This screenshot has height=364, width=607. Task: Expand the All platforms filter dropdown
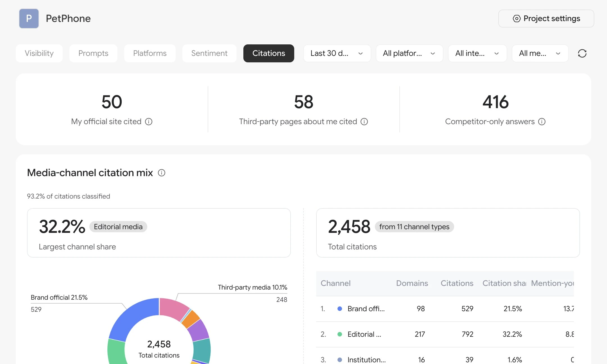[x=409, y=53]
